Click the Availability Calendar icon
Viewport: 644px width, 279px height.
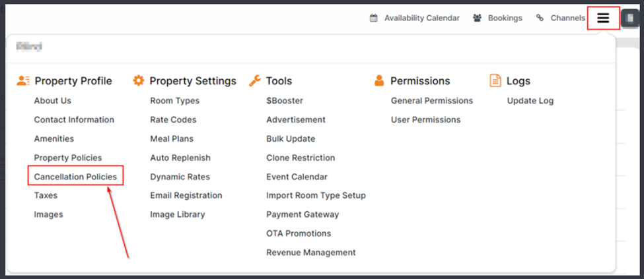pos(374,18)
